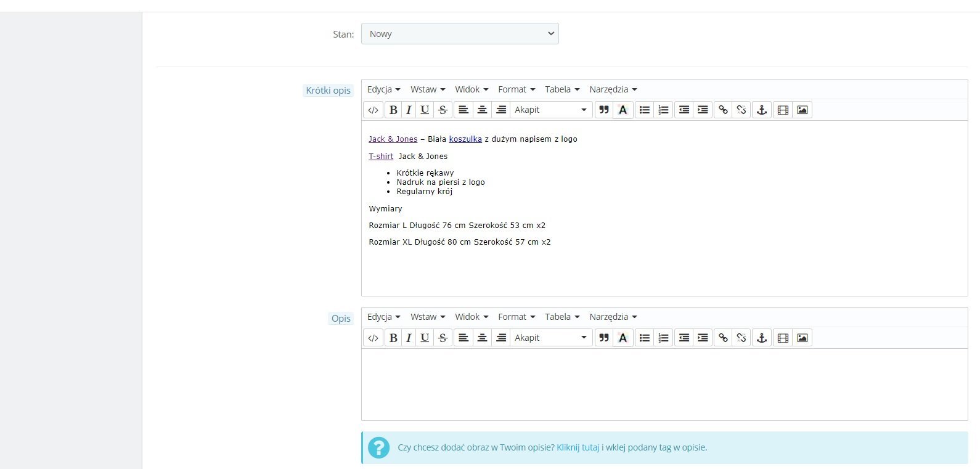This screenshot has width=980, height=469.
Task: Remove link in Opis editor
Action: pos(741,338)
